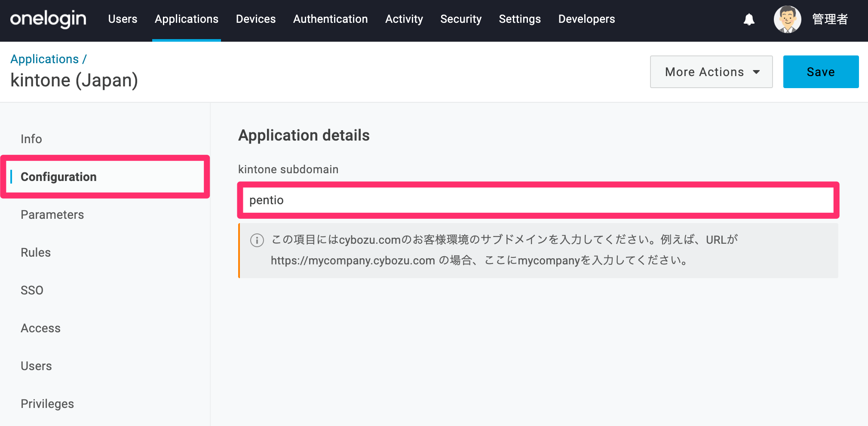Click the Save button
The height and width of the screenshot is (426, 868).
coord(821,72)
